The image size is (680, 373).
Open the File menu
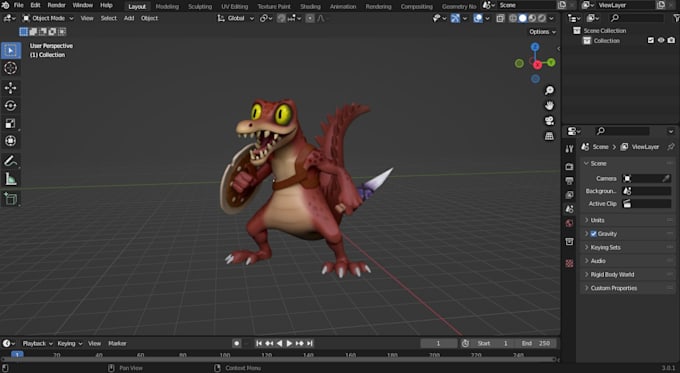(19, 5)
